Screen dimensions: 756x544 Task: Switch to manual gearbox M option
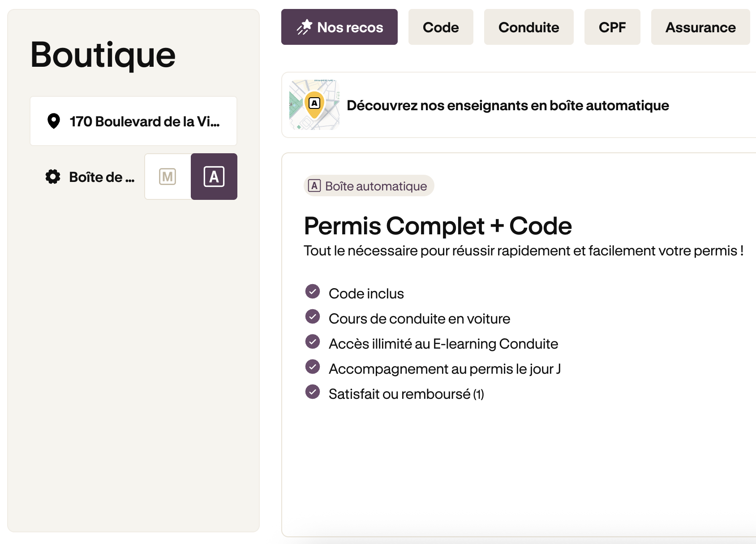point(168,177)
